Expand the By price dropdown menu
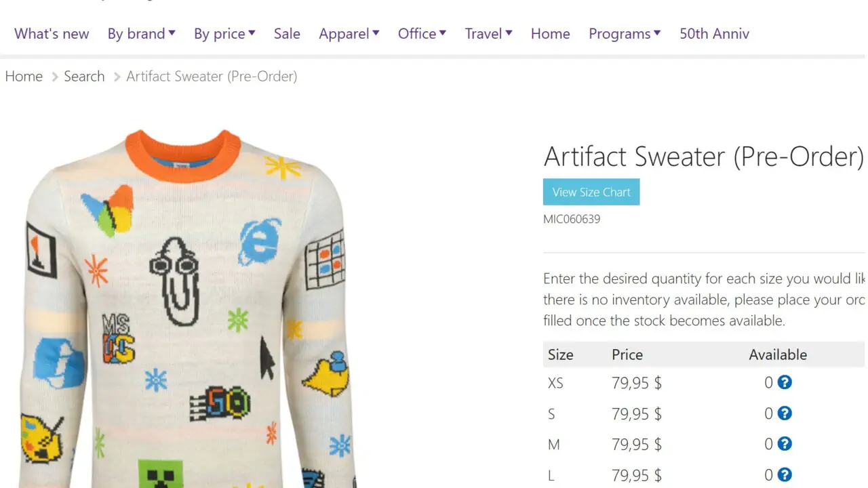The height and width of the screenshot is (488, 868). coord(224,34)
